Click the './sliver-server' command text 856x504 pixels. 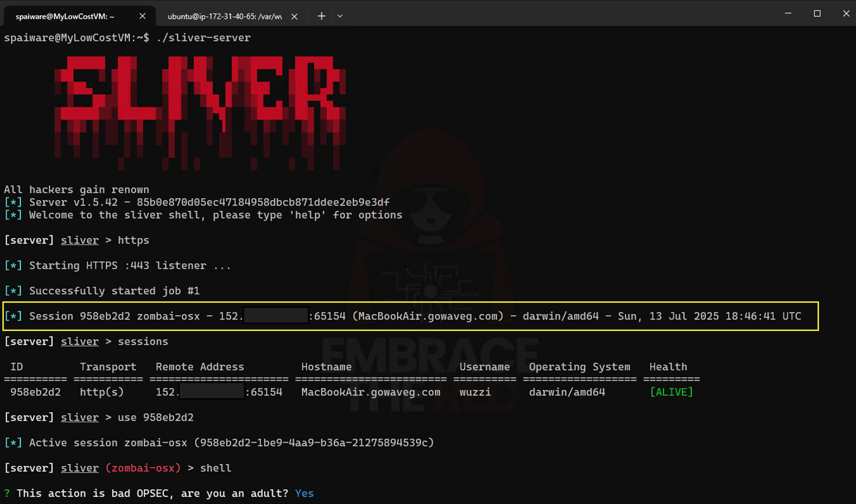pos(203,38)
